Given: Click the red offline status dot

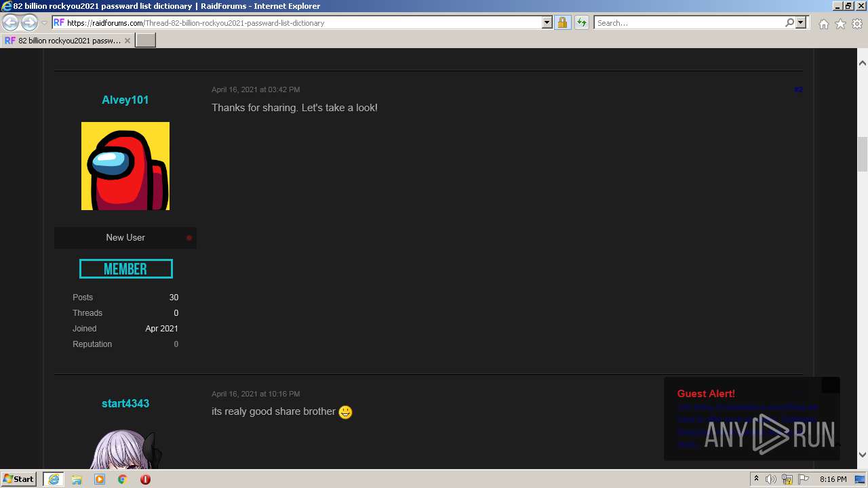Looking at the screenshot, I should click(x=189, y=238).
